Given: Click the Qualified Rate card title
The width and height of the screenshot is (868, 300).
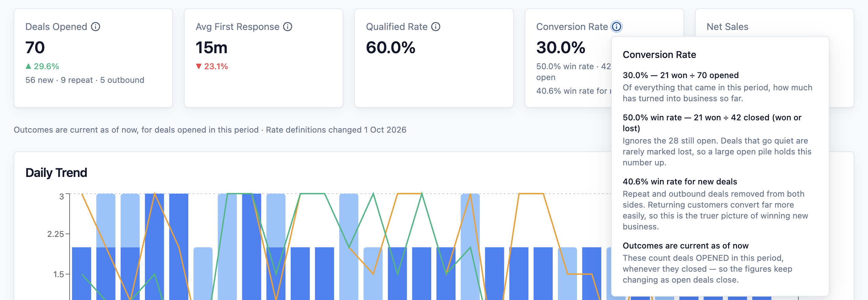Looking at the screenshot, I should click(396, 27).
